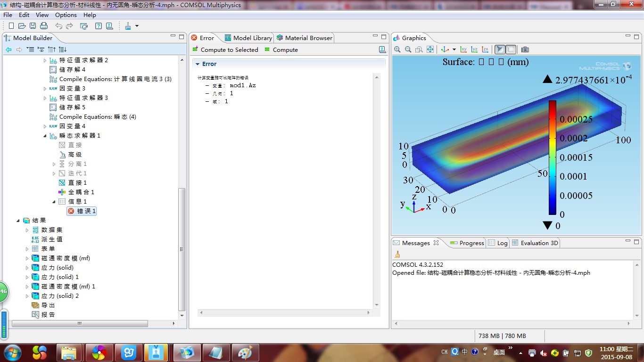Image resolution: width=644 pixels, height=362 pixels.
Task: Collapse the 瞬态求解器 1 node
Action: pyautogui.click(x=45, y=136)
